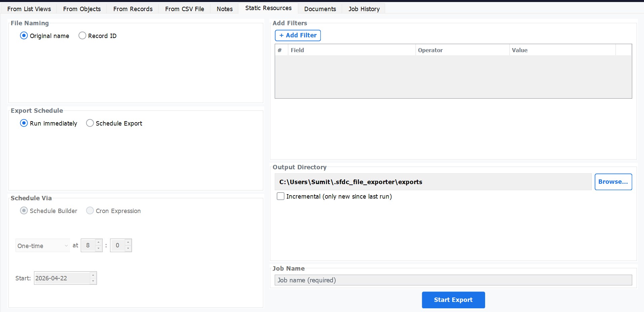Increment the hour value with the up arrow

coord(99,243)
